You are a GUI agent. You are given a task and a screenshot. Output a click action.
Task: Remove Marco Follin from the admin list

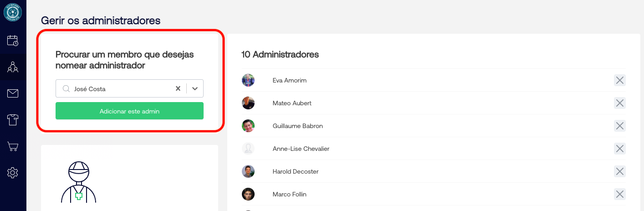click(619, 195)
